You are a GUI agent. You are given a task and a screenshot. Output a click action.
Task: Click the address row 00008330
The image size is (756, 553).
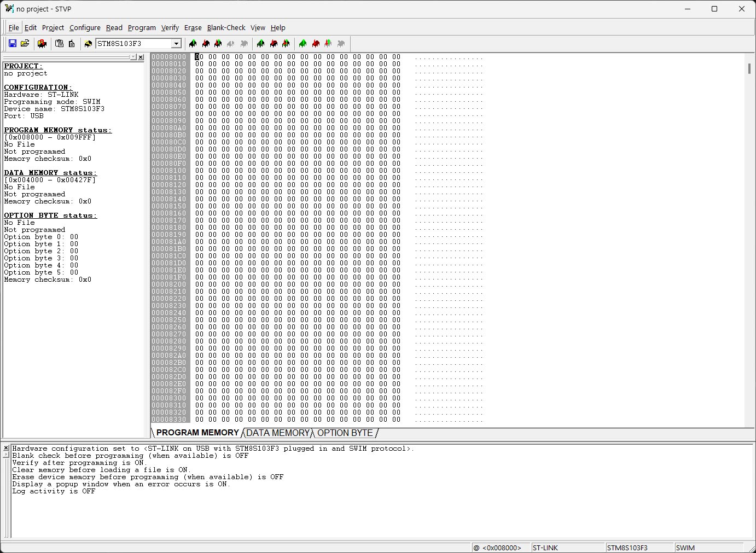(x=169, y=420)
